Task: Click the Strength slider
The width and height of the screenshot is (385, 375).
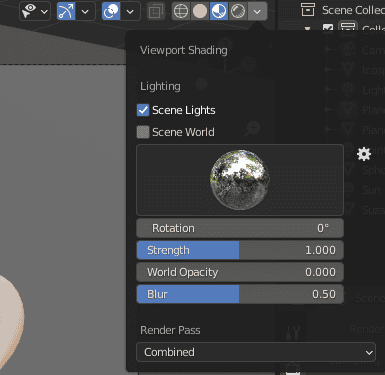Action: [x=240, y=250]
